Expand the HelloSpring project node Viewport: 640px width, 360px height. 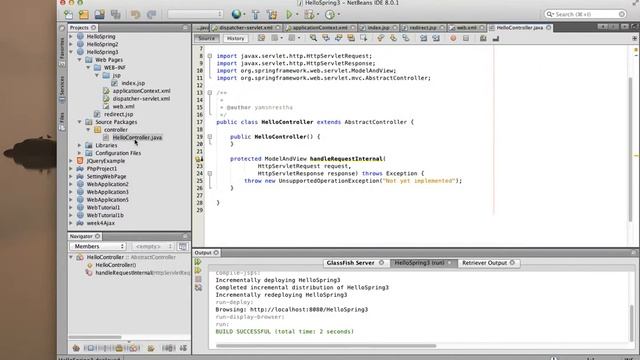click(71, 36)
